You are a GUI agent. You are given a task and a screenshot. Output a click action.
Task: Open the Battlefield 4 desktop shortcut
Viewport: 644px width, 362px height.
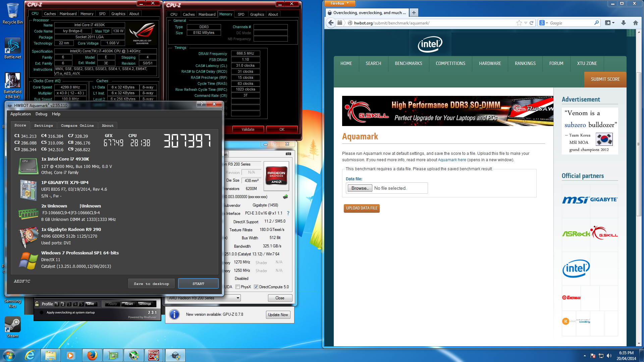point(12,85)
